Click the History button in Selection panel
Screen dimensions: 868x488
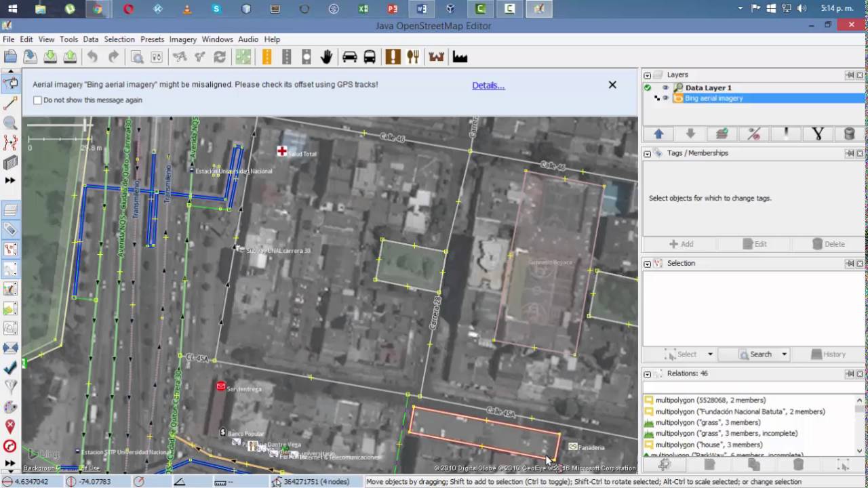(x=827, y=354)
